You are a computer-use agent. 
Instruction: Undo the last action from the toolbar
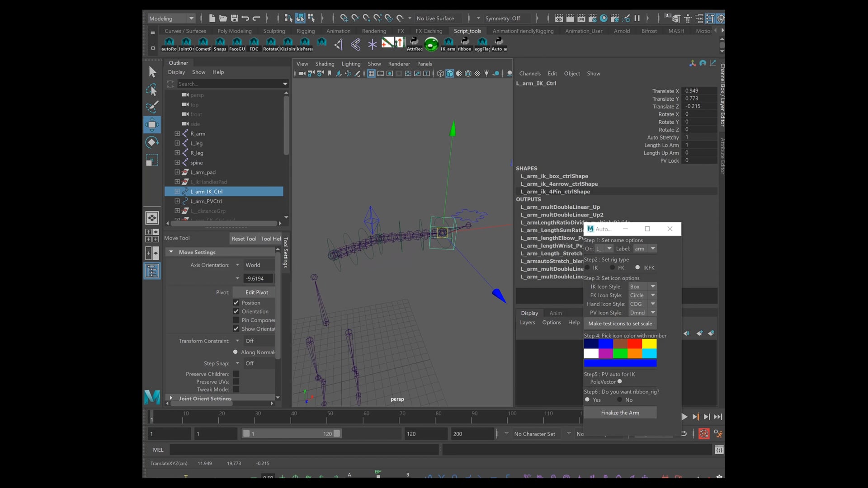[245, 18]
